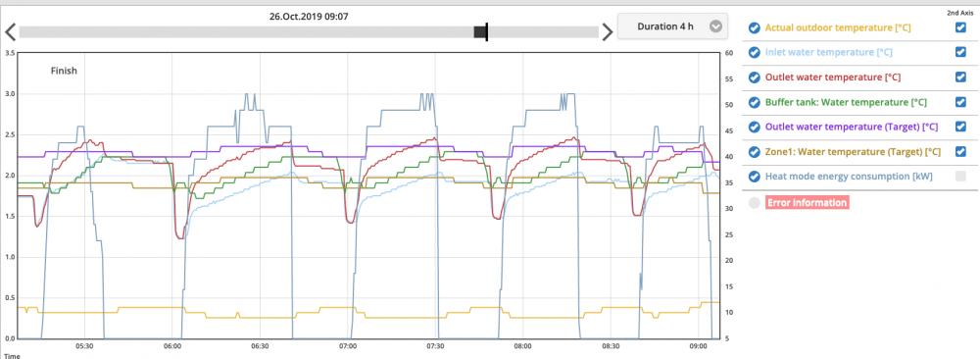Click the red Error information label

tap(807, 203)
